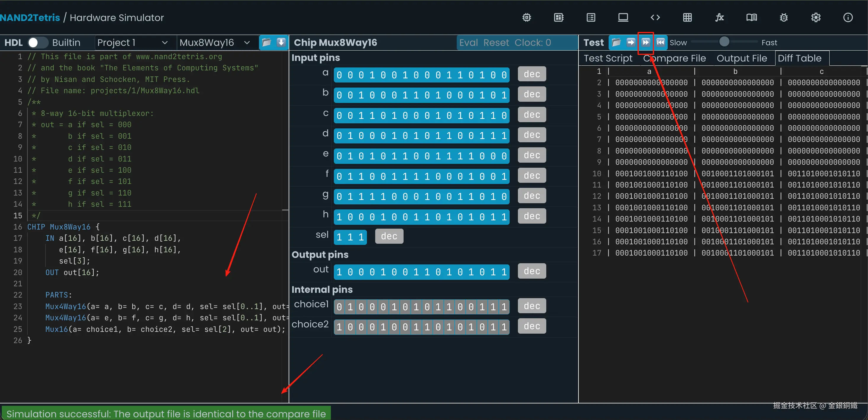Open the code brackets tool icon
The width and height of the screenshot is (868, 420).
coord(655,17)
